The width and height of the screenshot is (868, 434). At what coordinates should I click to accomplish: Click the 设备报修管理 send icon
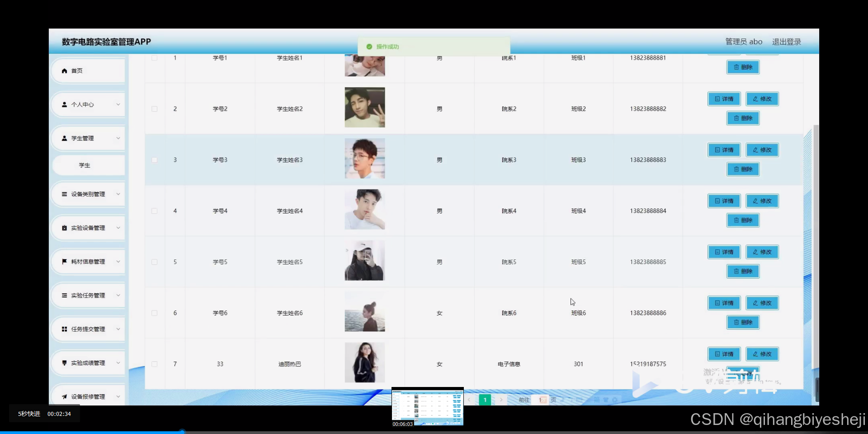[64, 396]
